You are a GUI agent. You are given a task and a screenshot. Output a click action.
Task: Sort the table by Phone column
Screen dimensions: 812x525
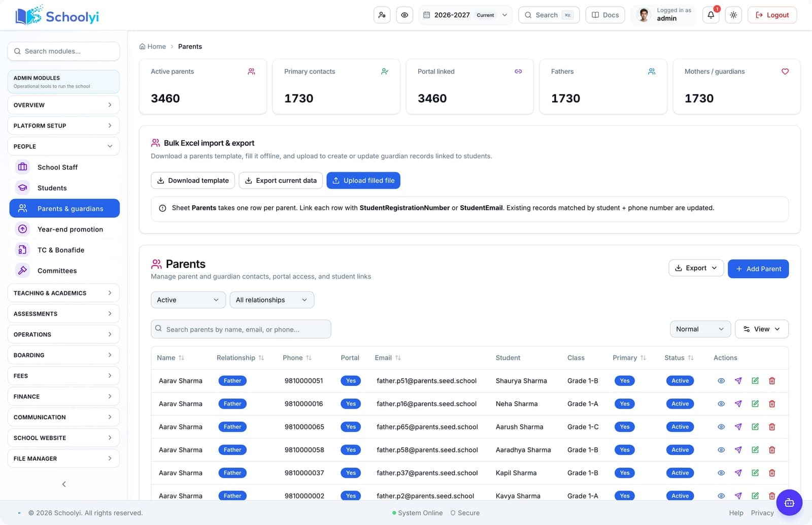click(297, 358)
